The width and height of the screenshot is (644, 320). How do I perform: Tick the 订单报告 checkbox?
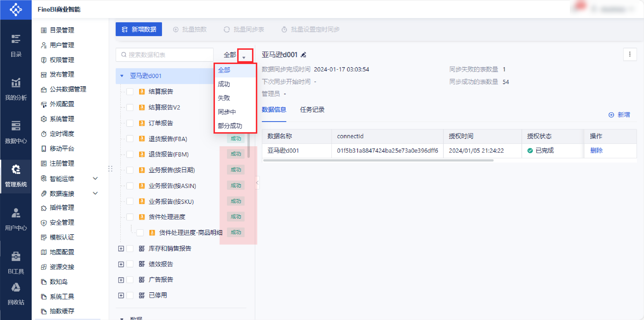[x=130, y=123]
